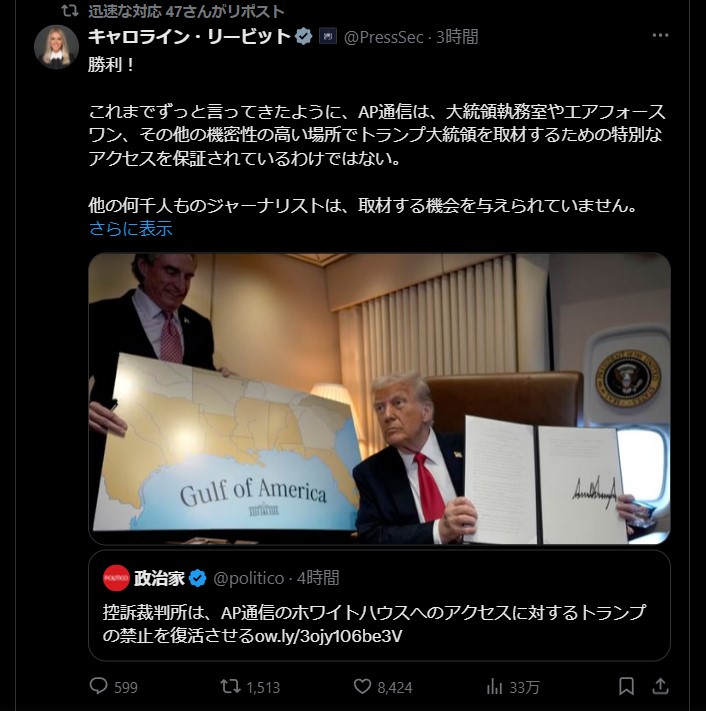Image resolution: width=706 pixels, height=711 pixels.
Task: Open the reply icon with 599 comments
Action: 98,686
